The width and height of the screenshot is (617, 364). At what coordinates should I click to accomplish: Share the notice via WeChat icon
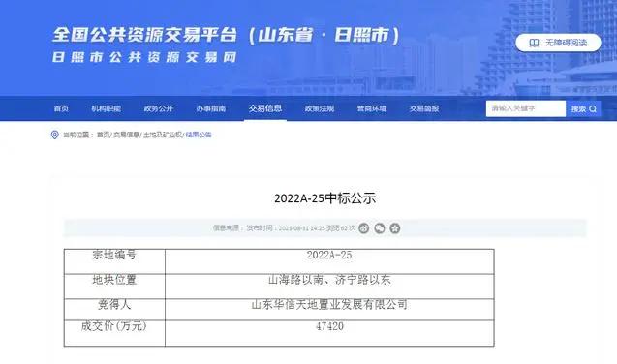[x=380, y=228]
